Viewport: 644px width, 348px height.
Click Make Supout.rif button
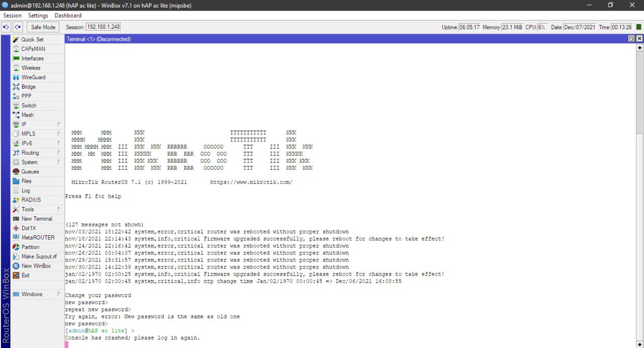click(39, 257)
